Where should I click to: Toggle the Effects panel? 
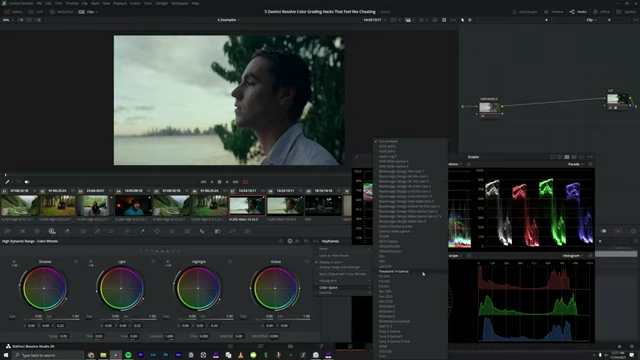[602, 12]
